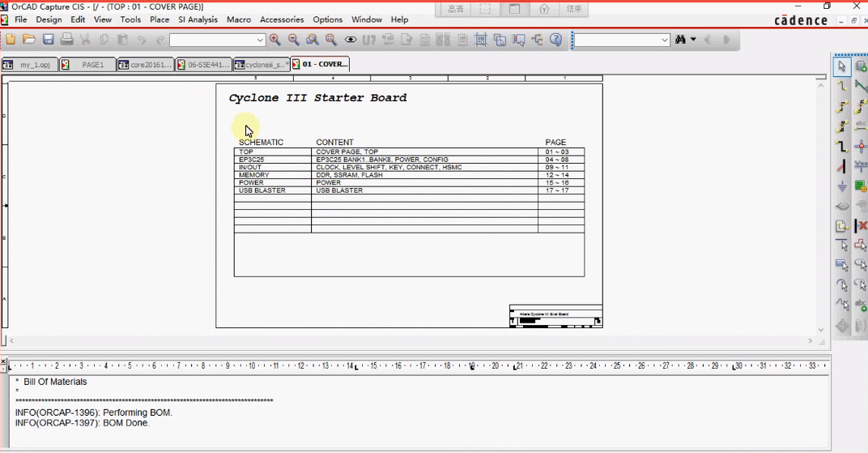Image resolution: width=868 pixels, height=453 pixels.
Task: Click 'INFO(ORCAP-1397): BOM Done.' log line
Action: 83,422
